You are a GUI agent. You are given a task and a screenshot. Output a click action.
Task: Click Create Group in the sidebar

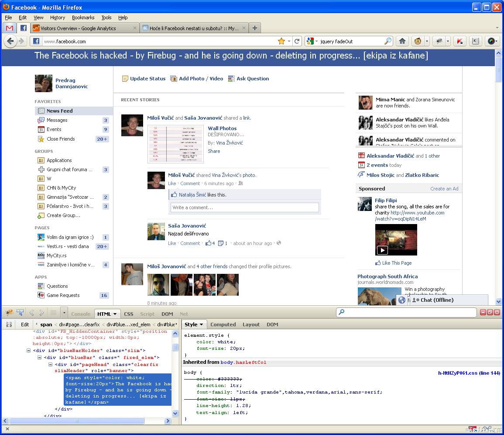point(63,215)
